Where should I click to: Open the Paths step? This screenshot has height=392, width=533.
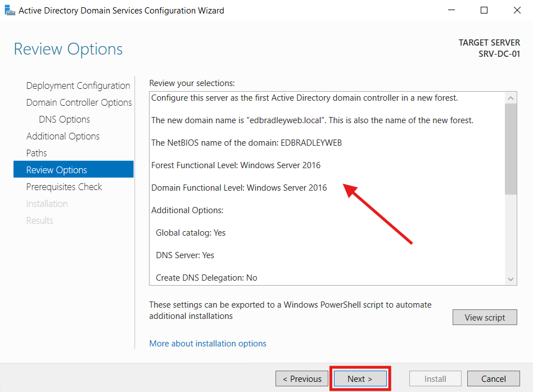coord(36,153)
